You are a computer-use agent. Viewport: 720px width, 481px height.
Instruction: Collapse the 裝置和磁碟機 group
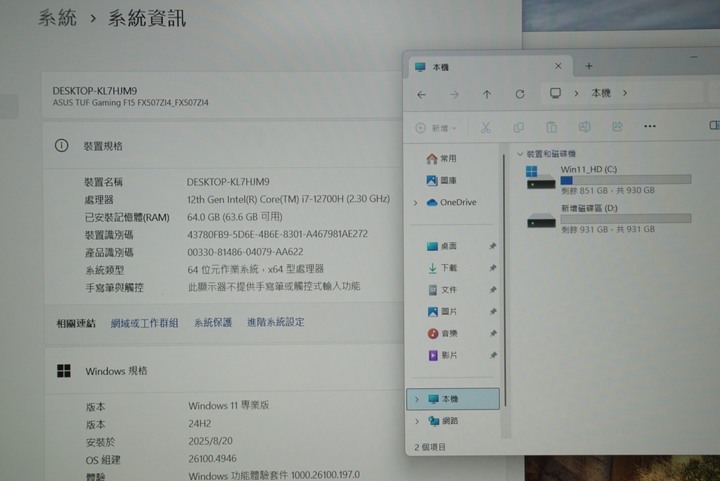click(520, 154)
